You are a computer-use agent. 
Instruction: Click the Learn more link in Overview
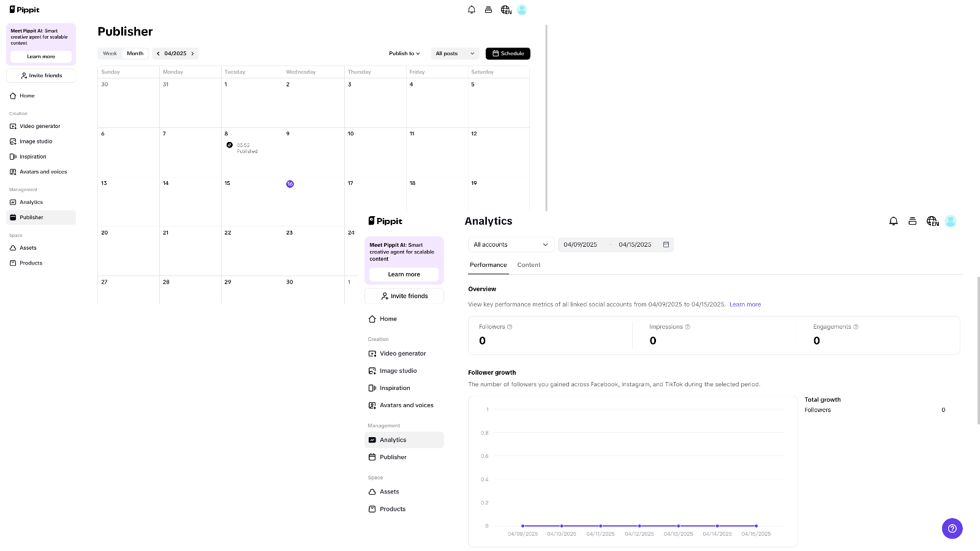[x=745, y=304]
